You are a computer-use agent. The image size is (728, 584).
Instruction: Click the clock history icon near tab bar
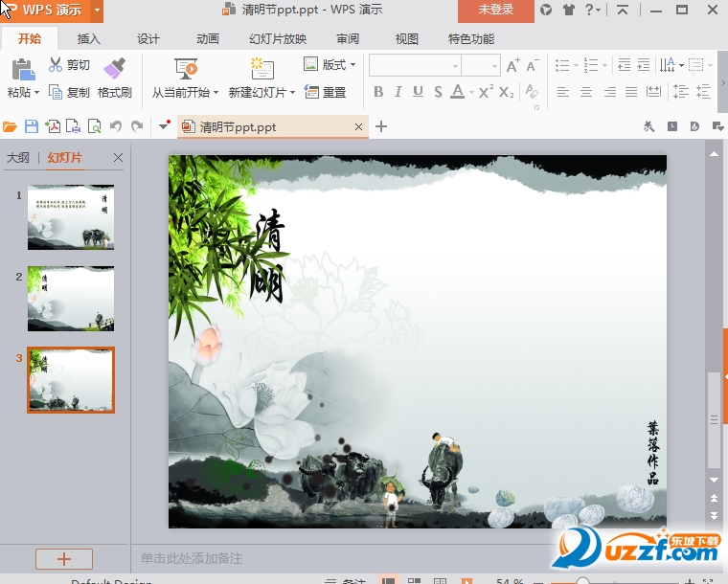(x=671, y=126)
